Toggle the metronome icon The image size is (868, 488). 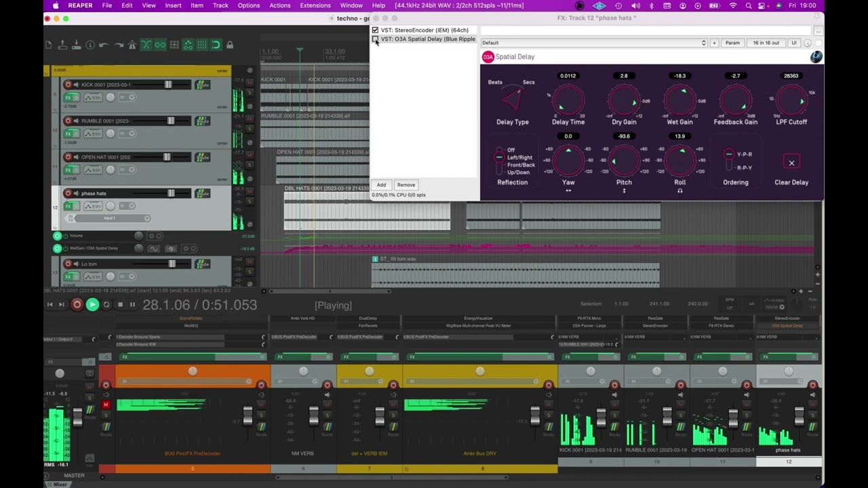(132, 45)
